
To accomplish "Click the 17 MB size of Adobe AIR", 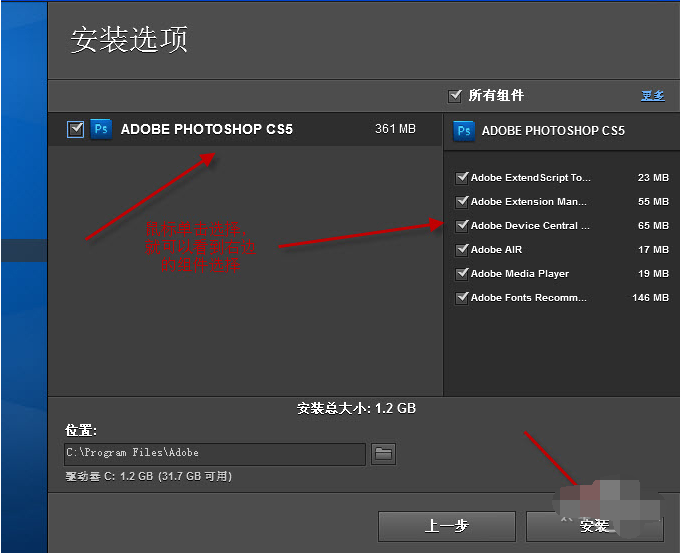I will coord(653,249).
